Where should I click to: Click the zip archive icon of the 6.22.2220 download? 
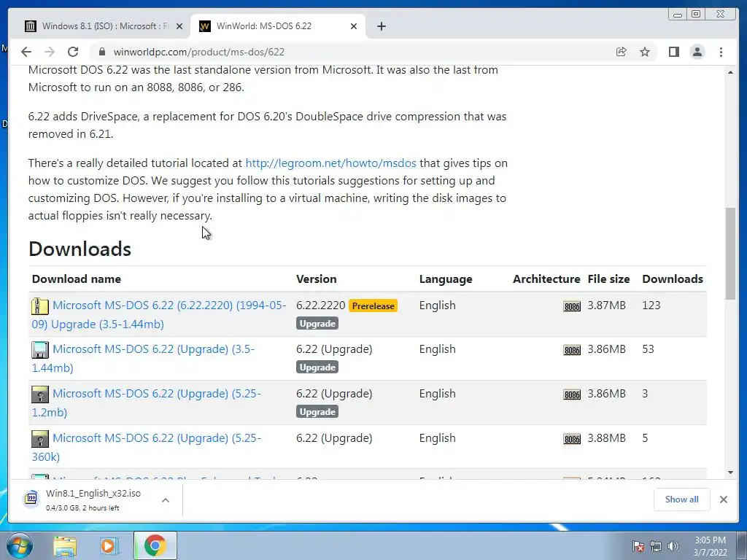coord(40,306)
